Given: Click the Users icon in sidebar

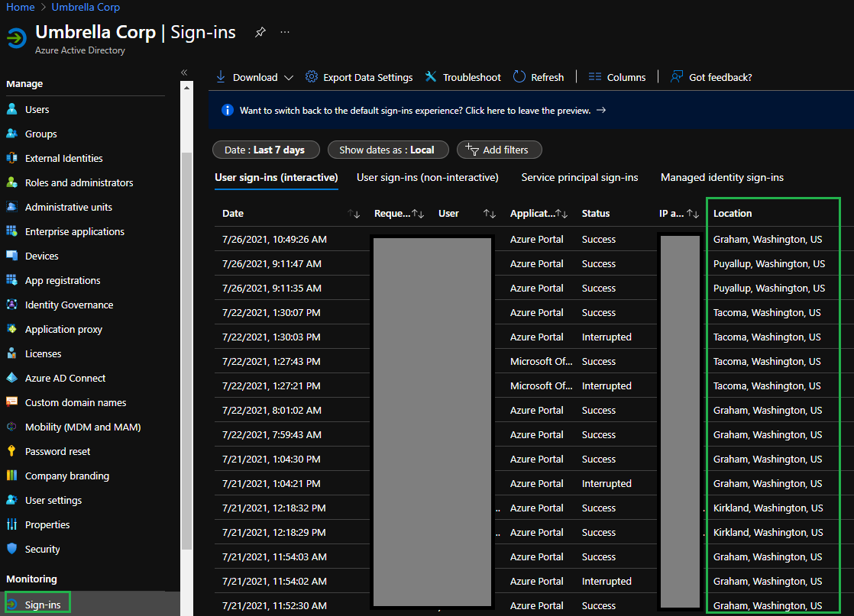Looking at the screenshot, I should pyautogui.click(x=12, y=109).
